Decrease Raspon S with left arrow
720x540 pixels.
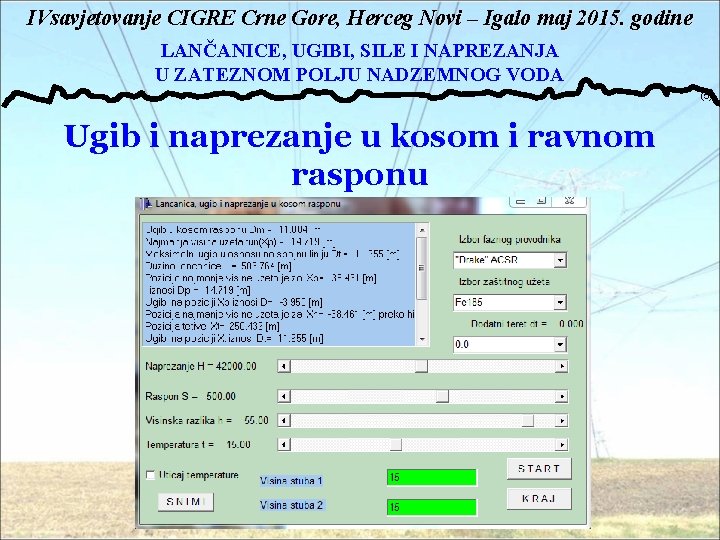click(x=284, y=397)
